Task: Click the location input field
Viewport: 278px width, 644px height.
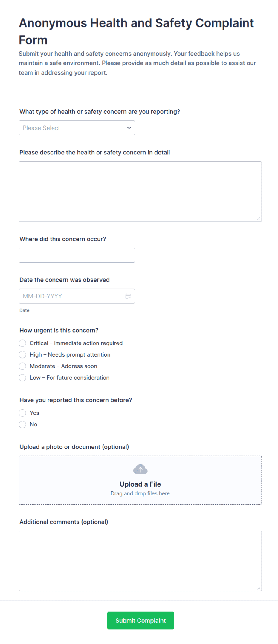Action: tap(77, 255)
